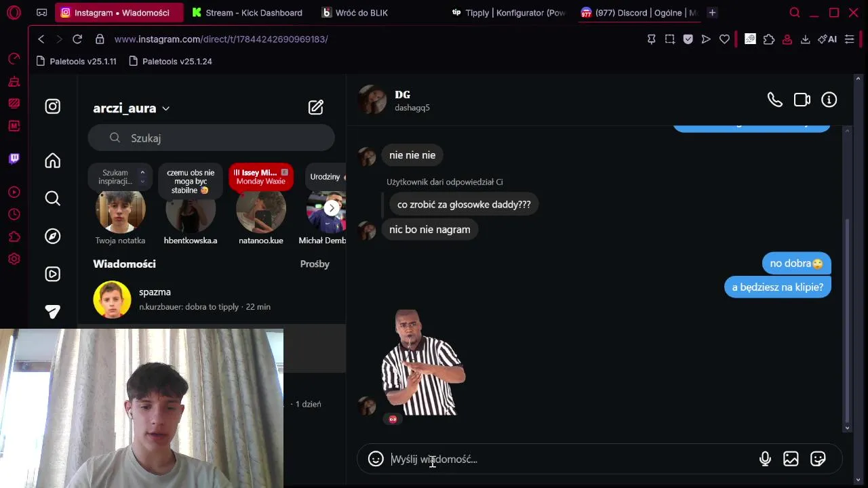The width and height of the screenshot is (868, 488).
Task: Go back in browser history
Action: pos(41,39)
